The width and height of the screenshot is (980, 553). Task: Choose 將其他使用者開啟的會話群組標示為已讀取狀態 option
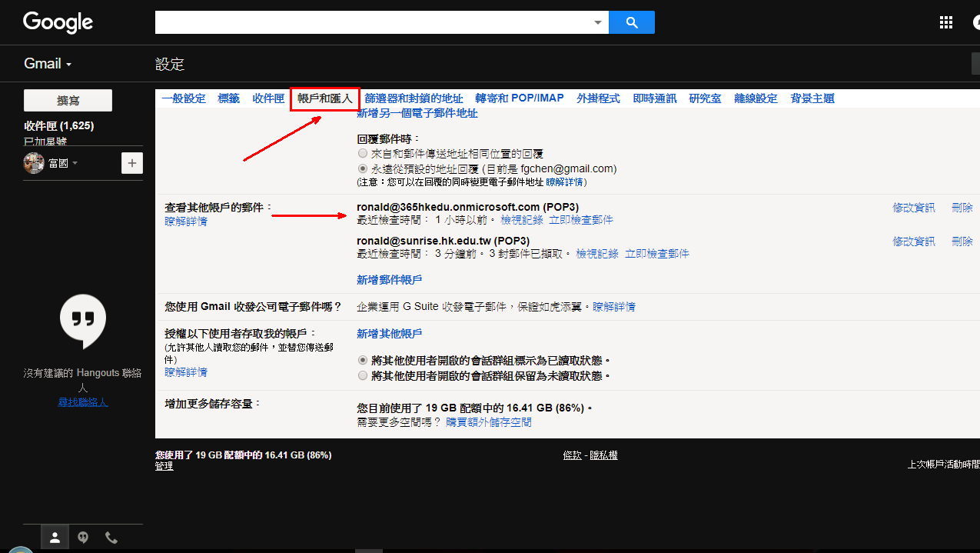pyautogui.click(x=363, y=360)
